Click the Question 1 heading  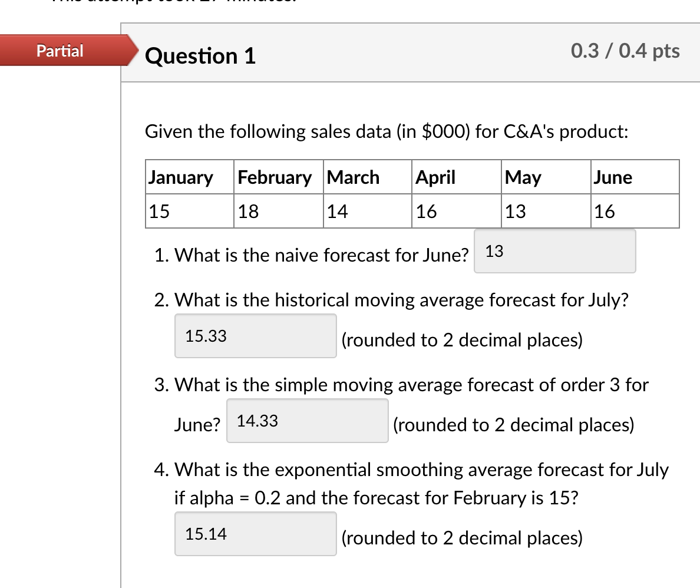[x=200, y=56]
